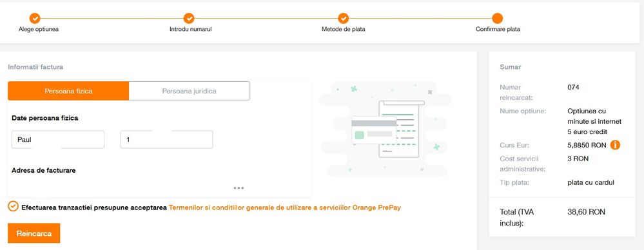Select the Persoana fizica tab
This screenshot has height=250, width=644.
(68, 91)
